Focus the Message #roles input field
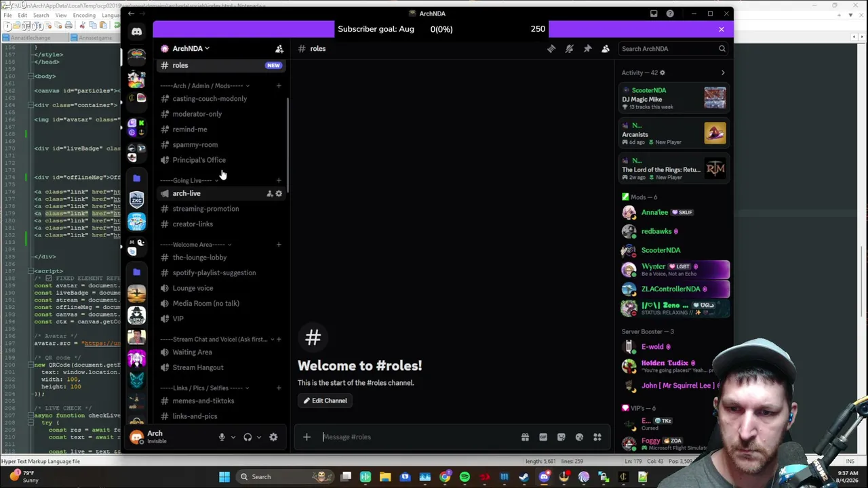The width and height of the screenshot is (868, 488). 417,437
